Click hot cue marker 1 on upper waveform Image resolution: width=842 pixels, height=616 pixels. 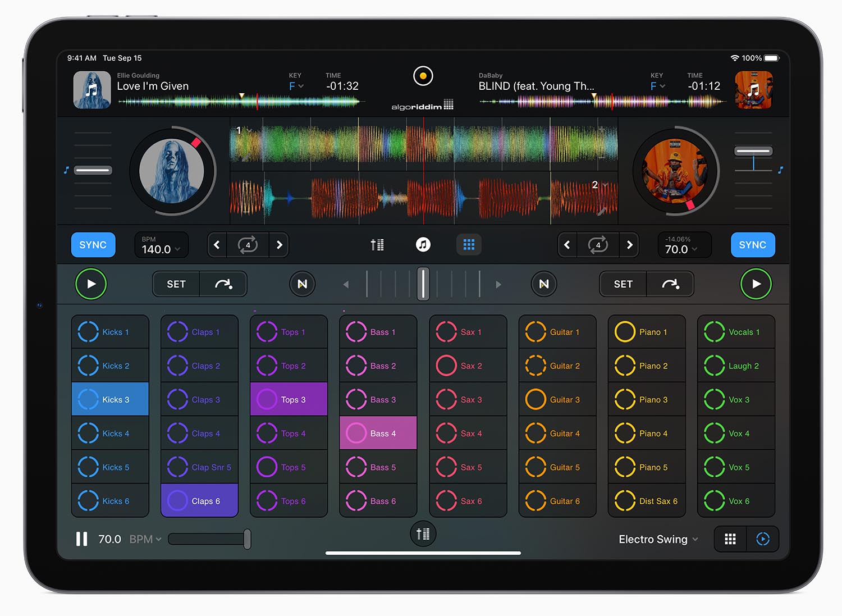(x=239, y=130)
